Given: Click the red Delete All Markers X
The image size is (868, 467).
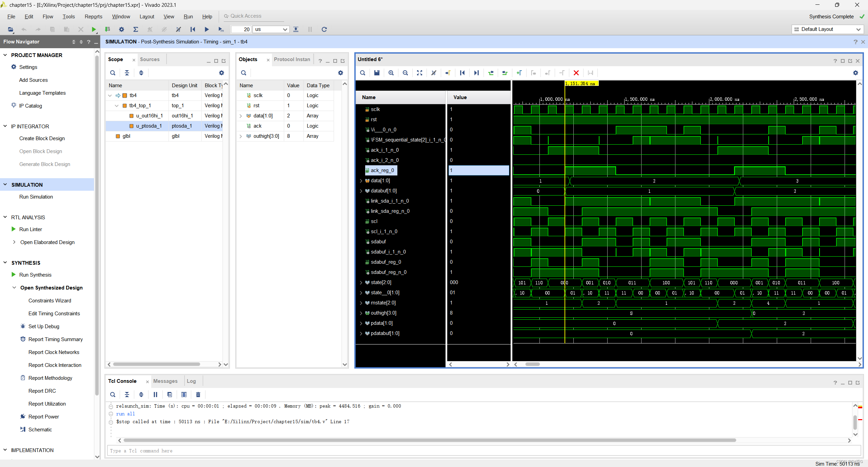Looking at the screenshot, I should coord(576,73).
